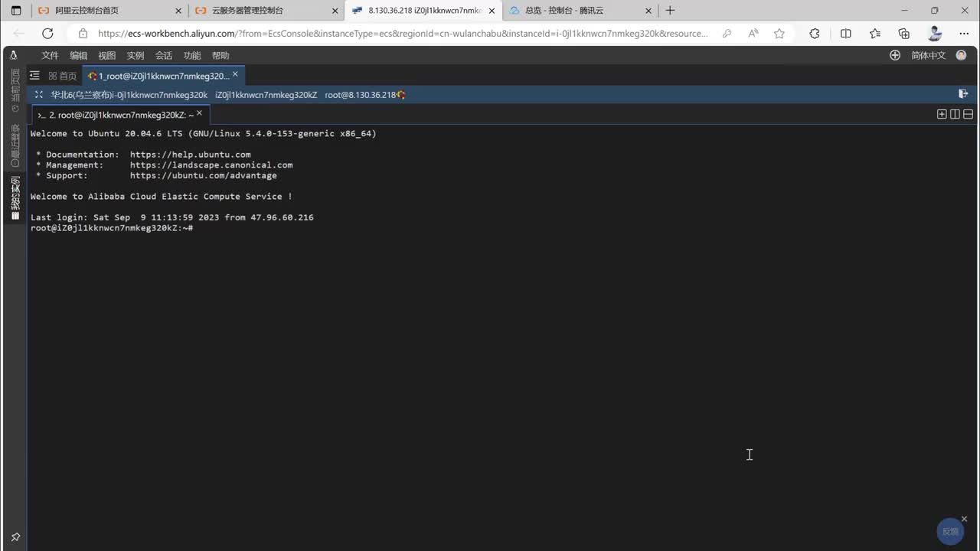The height and width of the screenshot is (551, 980).
Task: Click the exit session icon at right
Action: pyautogui.click(x=963, y=94)
